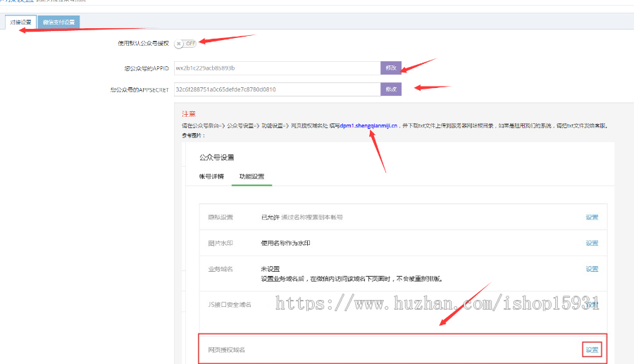Click 设置 link for 网页授权域名
This screenshot has width=634, height=364.
[592, 350]
